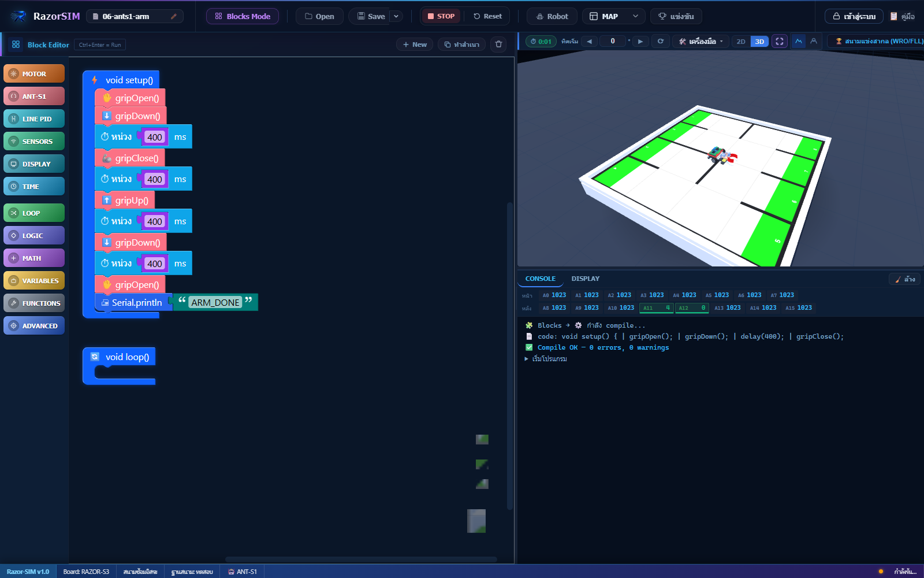The image size is (924, 578).
Task: Create a New block program
Action: click(x=415, y=45)
